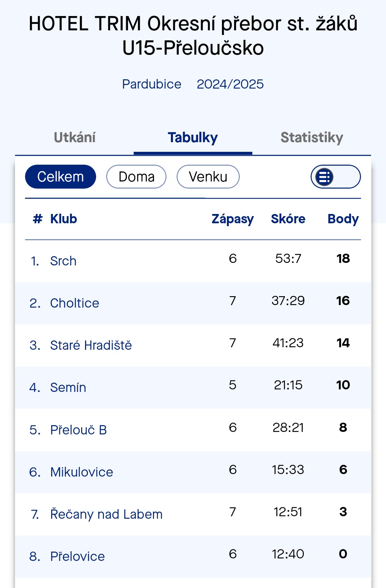Open the Řečany nad Labem club link

pos(106,514)
